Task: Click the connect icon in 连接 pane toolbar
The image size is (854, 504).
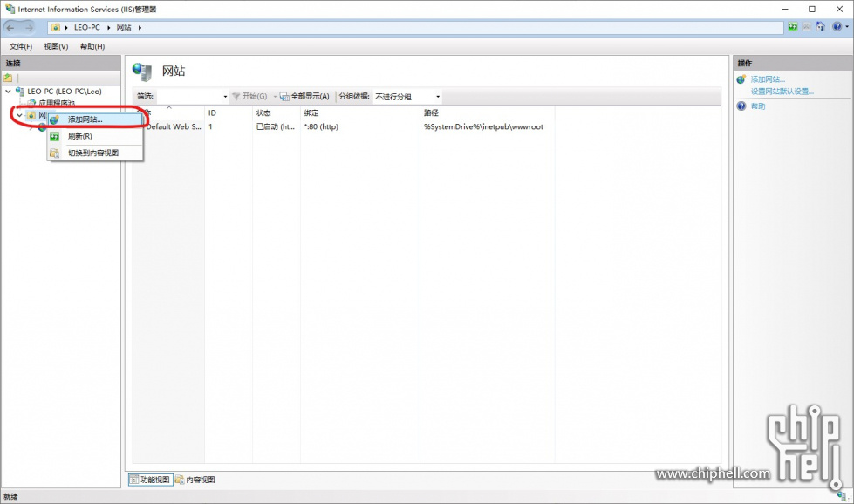Action: (x=9, y=78)
